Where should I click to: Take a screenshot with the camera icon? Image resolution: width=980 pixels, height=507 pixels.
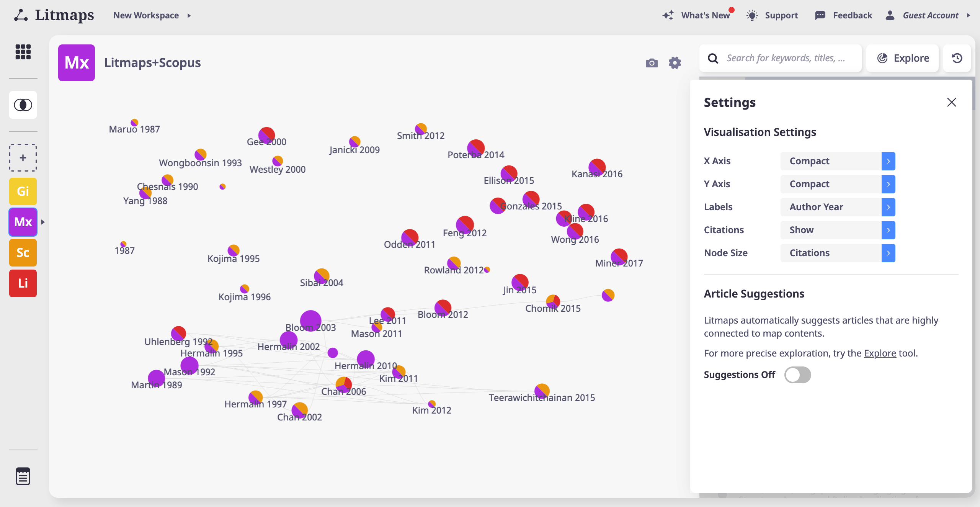(x=651, y=63)
